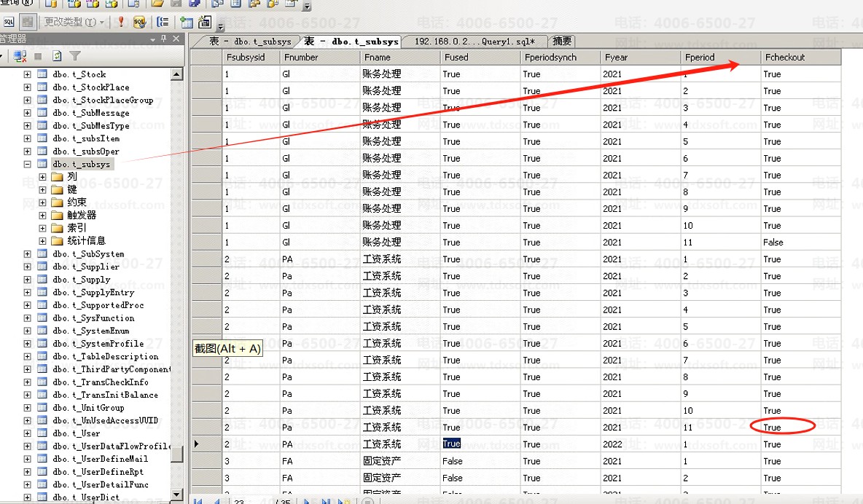This screenshot has width=863, height=504.
Task: Expand the dbo.t_Stock table node
Action: coord(26,74)
